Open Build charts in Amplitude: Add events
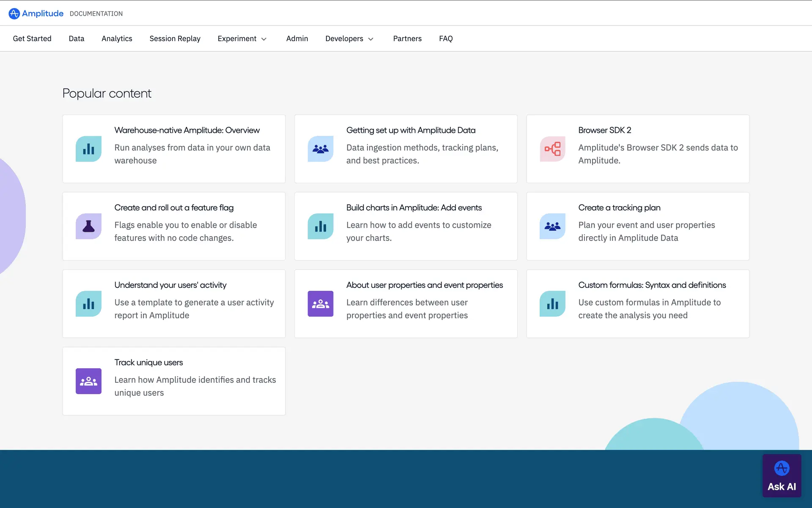The height and width of the screenshot is (508, 812). click(414, 207)
